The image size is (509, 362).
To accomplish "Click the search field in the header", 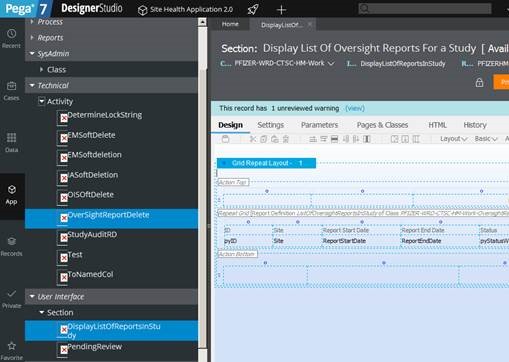I will pos(425,9).
